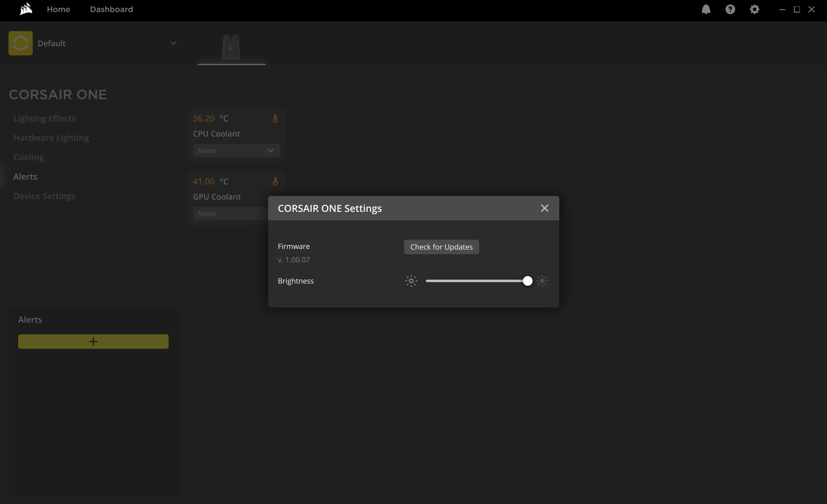Open the global settings gear icon

754,9
